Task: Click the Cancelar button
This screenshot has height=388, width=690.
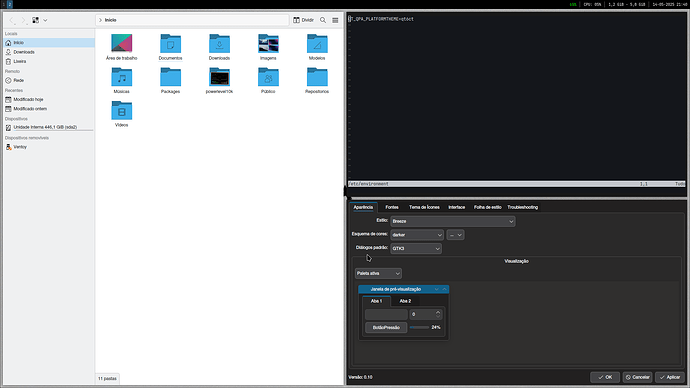Action: pos(637,377)
